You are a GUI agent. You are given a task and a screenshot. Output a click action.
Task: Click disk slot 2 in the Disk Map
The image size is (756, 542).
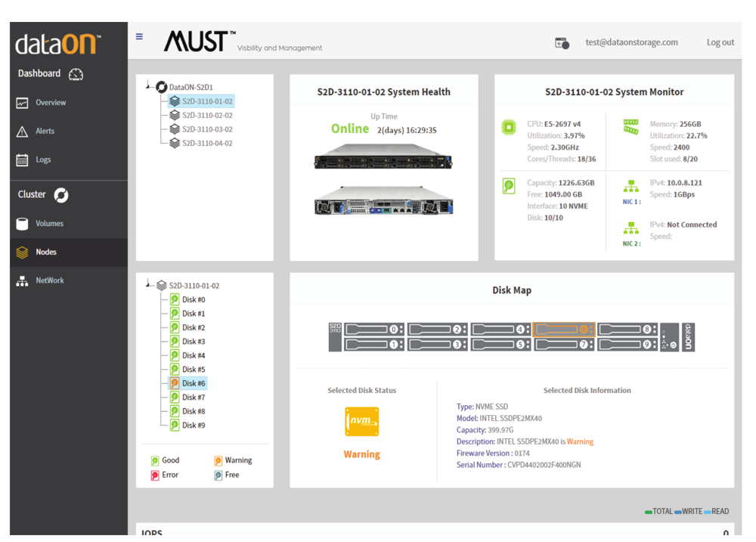click(x=437, y=330)
